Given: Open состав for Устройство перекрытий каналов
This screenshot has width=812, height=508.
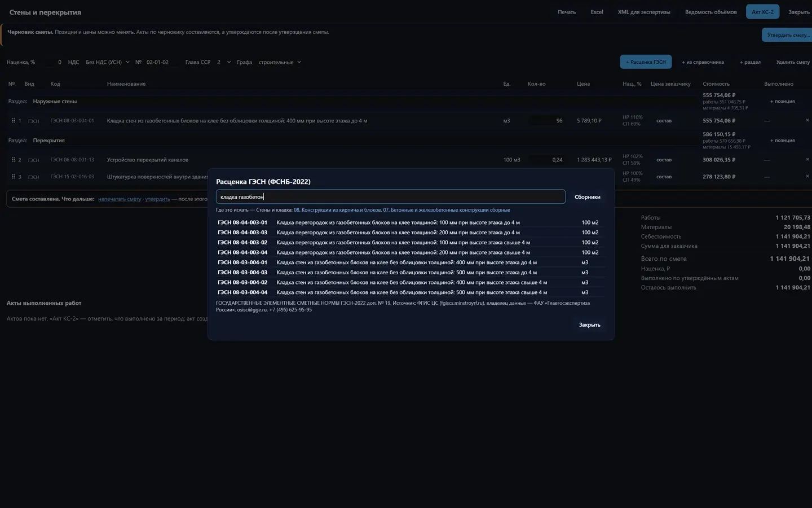Looking at the screenshot, I should point(664,160).
